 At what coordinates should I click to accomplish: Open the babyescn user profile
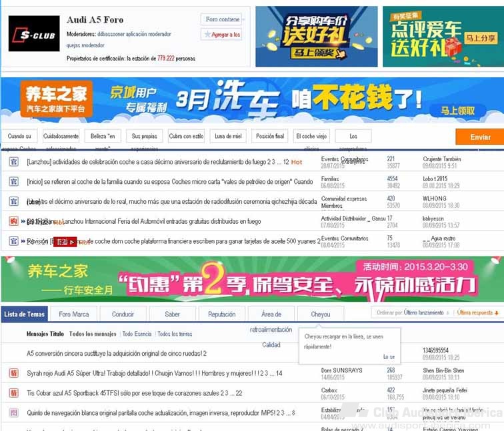click(433, 218)
